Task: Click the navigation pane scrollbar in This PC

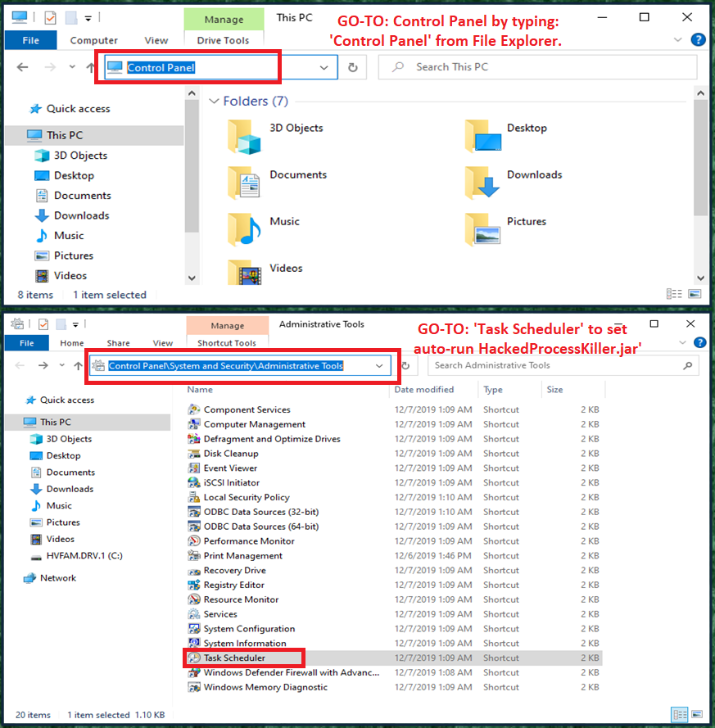Action: click(192, 165)
